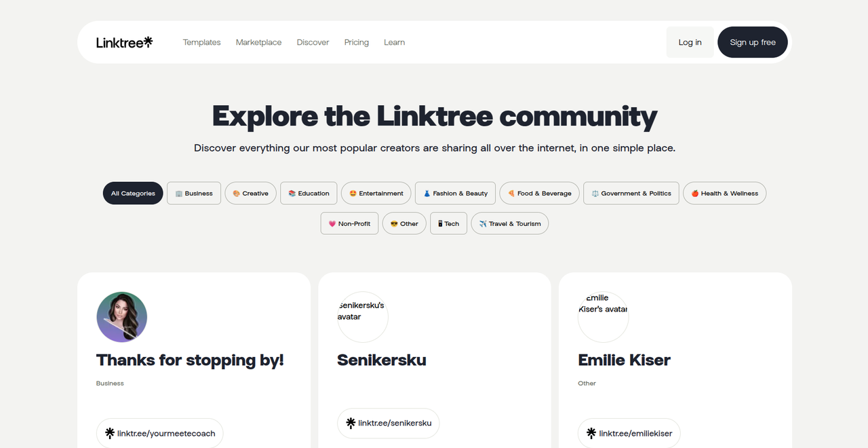The image size is (868, 448).
Task: Filter by Fashion & Beauty category
Action: tap(456, 193)
